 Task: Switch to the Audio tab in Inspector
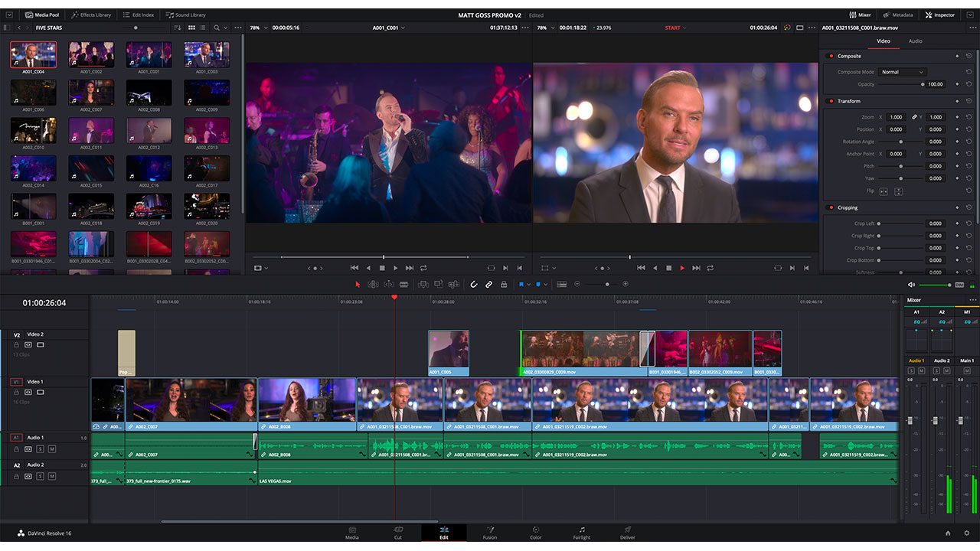click(x=916, y=41)
